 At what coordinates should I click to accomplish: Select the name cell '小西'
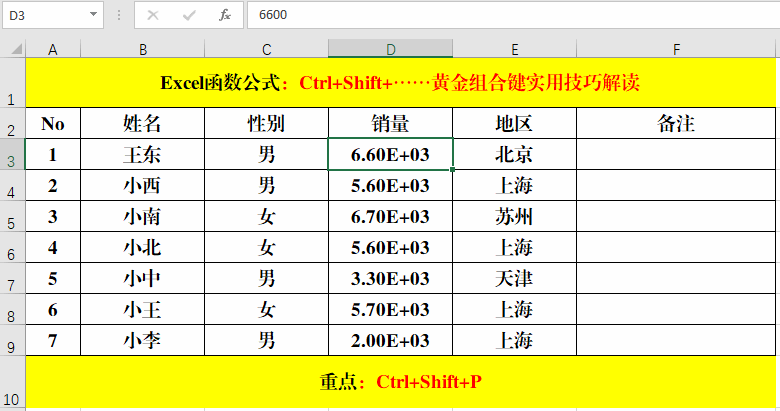142,186
